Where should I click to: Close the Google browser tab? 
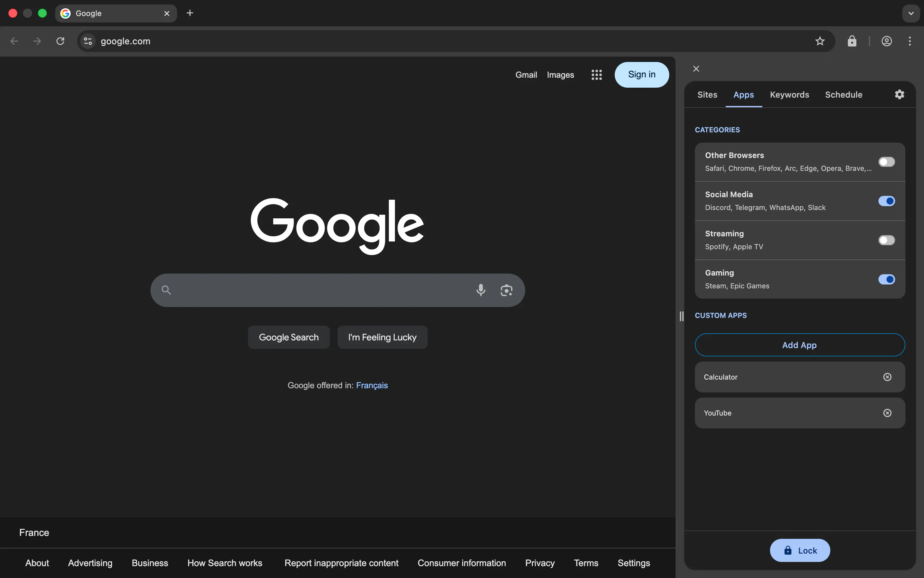[167, 13]
